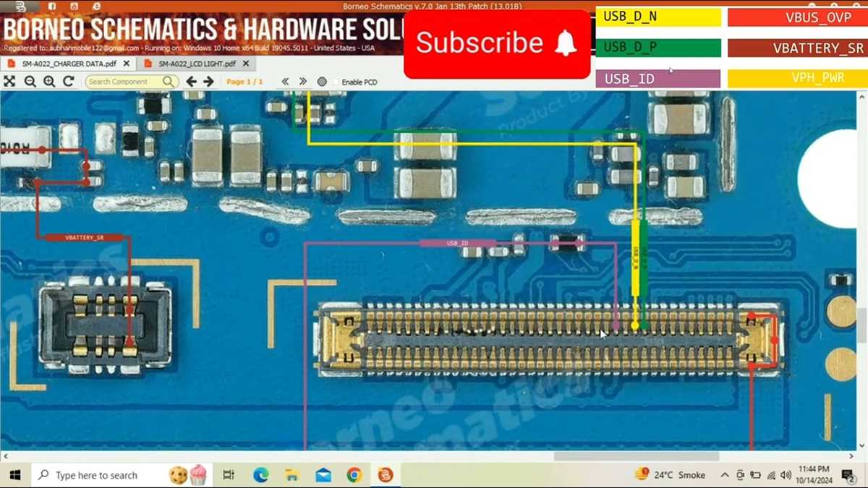Screen dimensions: 868x488
Task: Click the Borneo Schematics taskbar icon
Action: click(386, 475)
